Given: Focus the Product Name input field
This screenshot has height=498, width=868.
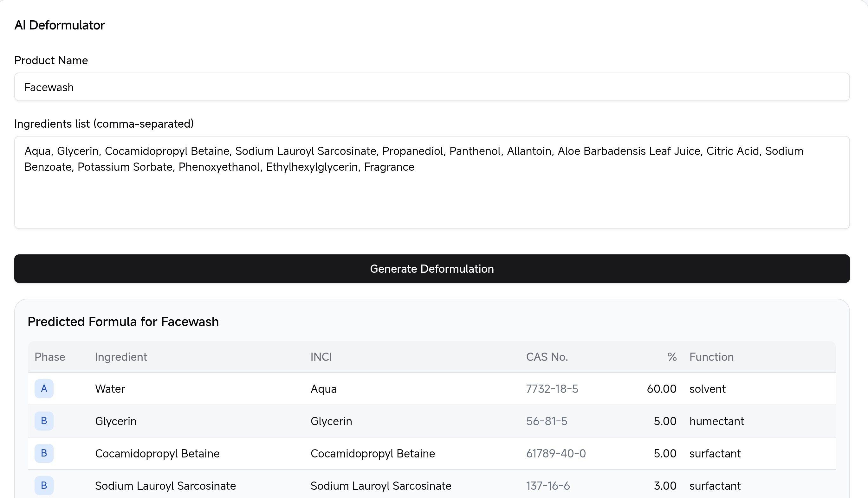Looking at the screenshot, I should click(x=432, y=87).
